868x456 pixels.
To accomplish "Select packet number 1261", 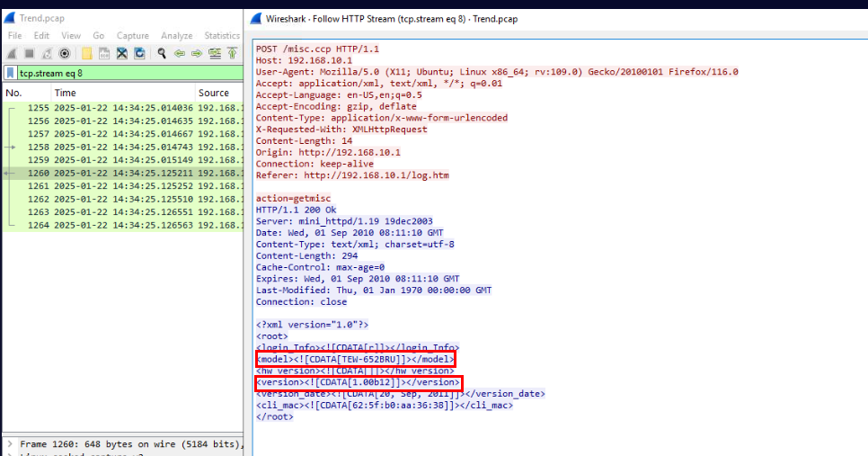I will click(x=123, y=186).
